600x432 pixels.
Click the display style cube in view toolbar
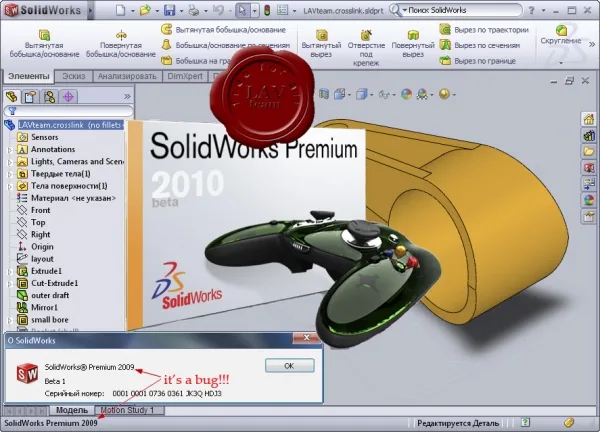click(x=361, y=94)
